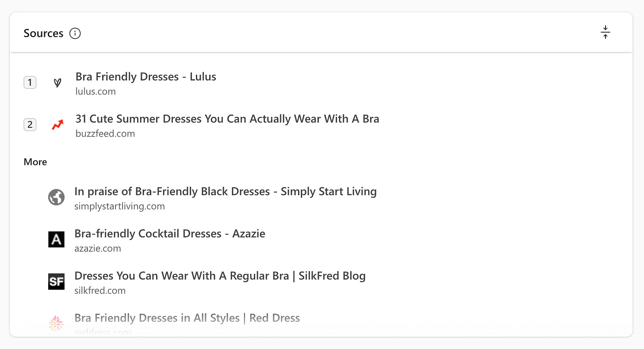
Task: Click the silkfred.com domain text
Action: click(x=100, y=291)
